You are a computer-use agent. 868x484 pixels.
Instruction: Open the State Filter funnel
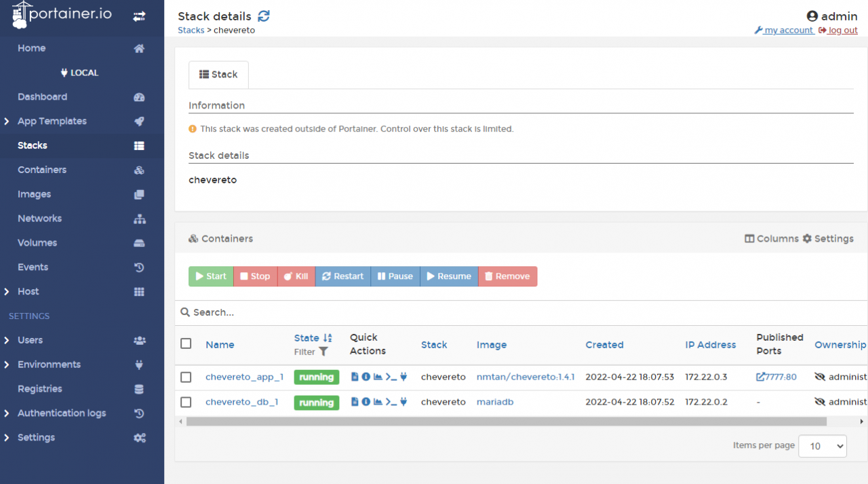[x=323, y=352]
